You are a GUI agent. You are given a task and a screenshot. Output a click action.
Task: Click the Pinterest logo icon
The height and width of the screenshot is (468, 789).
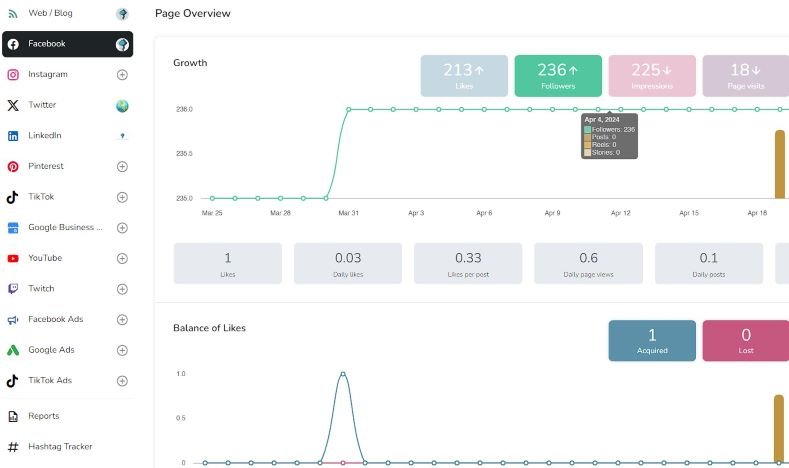pyautogui.click(x=13, y=167)
